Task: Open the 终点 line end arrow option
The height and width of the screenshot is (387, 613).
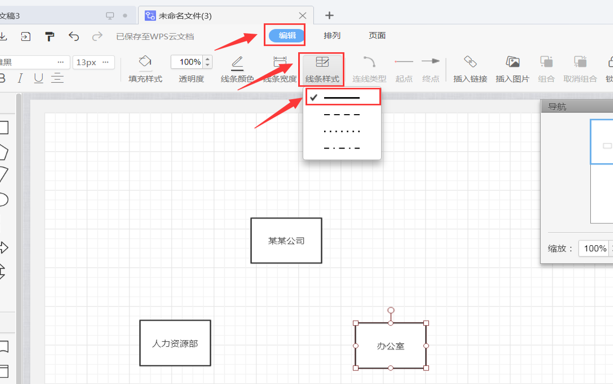Action: coord(430,69)
